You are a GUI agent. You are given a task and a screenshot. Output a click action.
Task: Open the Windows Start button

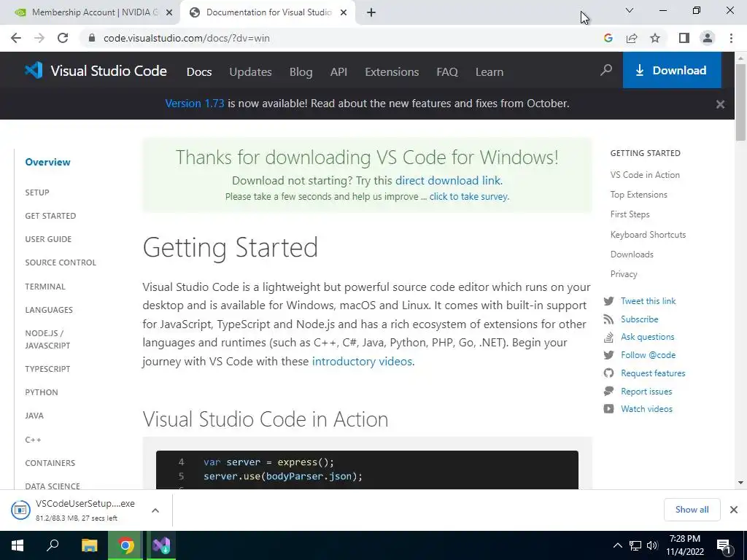pos(18,545)
